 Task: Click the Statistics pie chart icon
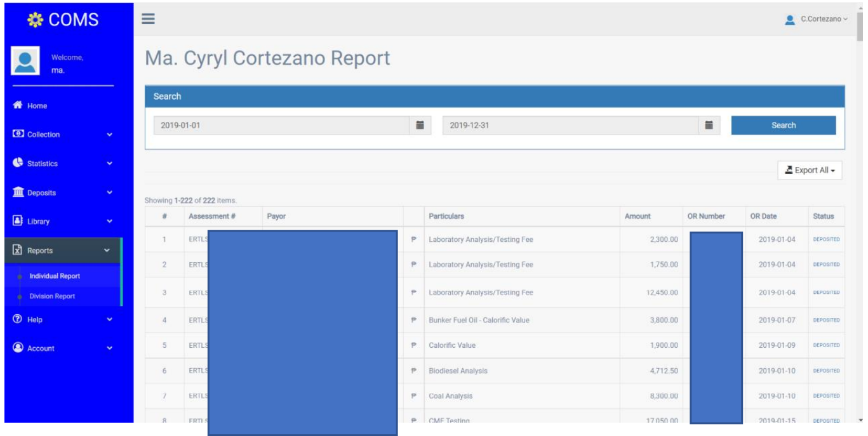[17, 164]
